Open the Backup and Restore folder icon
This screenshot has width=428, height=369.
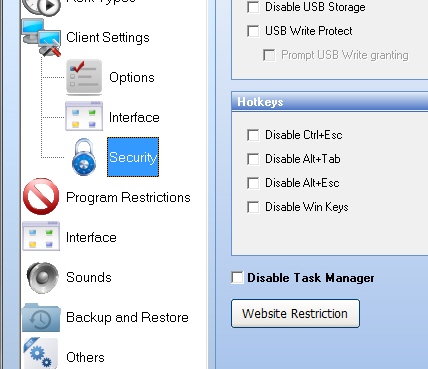coord(41,317)
